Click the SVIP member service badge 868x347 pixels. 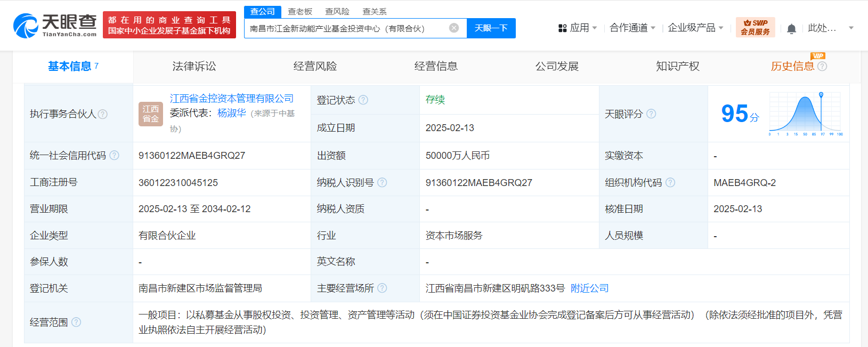[x=755, y=27]
